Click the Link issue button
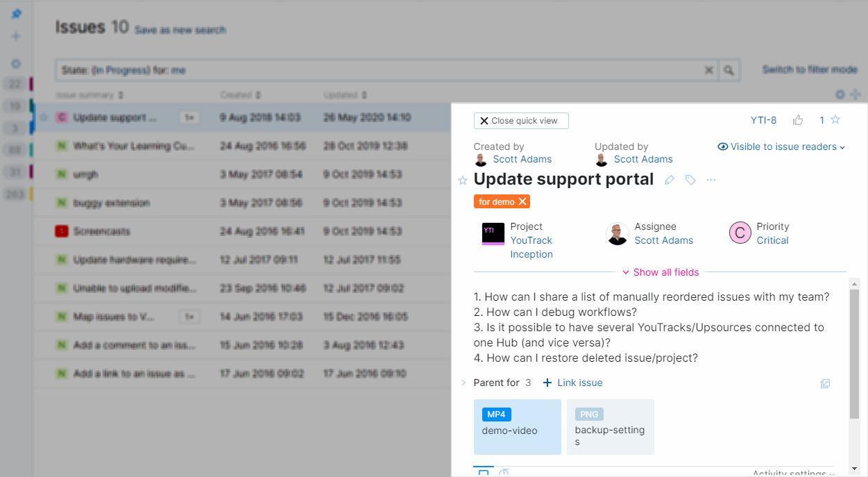This screenshot has width=868, height=477. coord(572,383)
